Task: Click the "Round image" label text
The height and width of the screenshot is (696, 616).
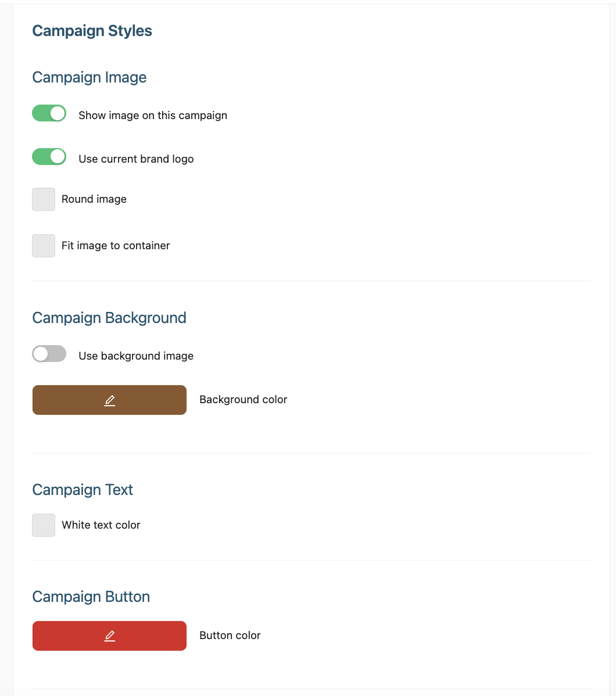Action: [94, 199]
